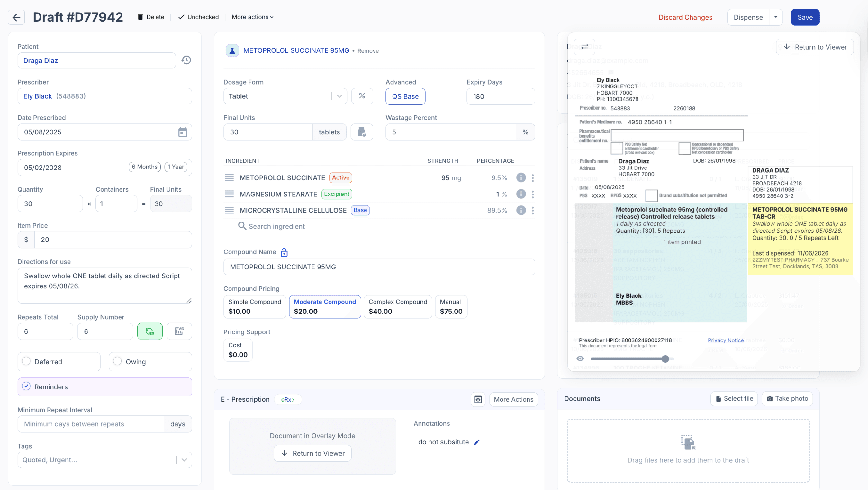Image resolution: width=868 pixels, height=490 pixels.
Task: Open the Dispense split-button dropdown arrow
Action: point(776,17)
